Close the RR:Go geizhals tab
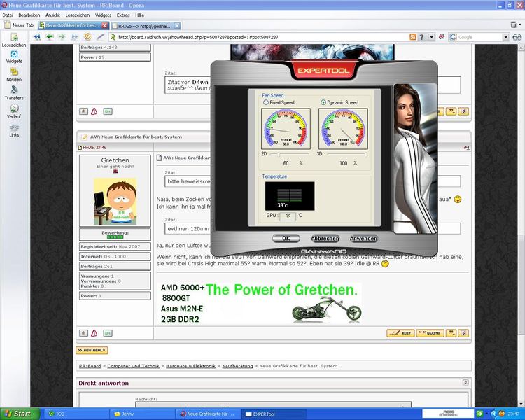The width and height of the screenshot is (525, 420). coord(177,25)
